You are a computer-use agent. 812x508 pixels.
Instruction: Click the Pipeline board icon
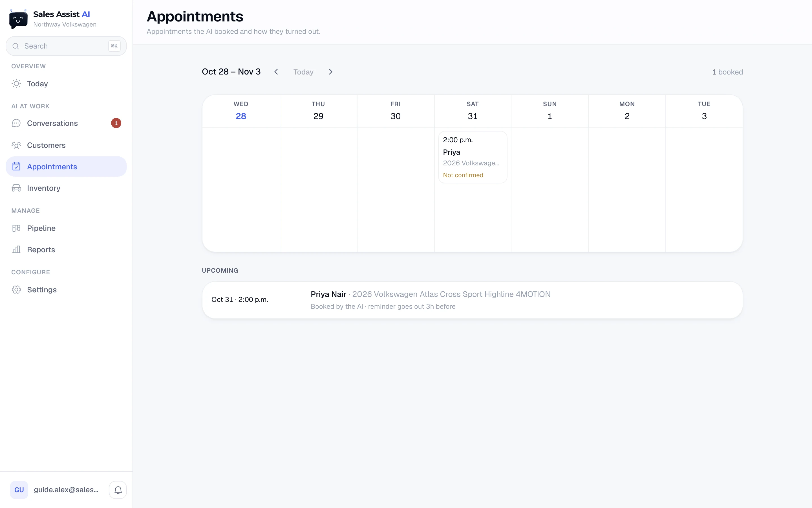pos(16,228)
